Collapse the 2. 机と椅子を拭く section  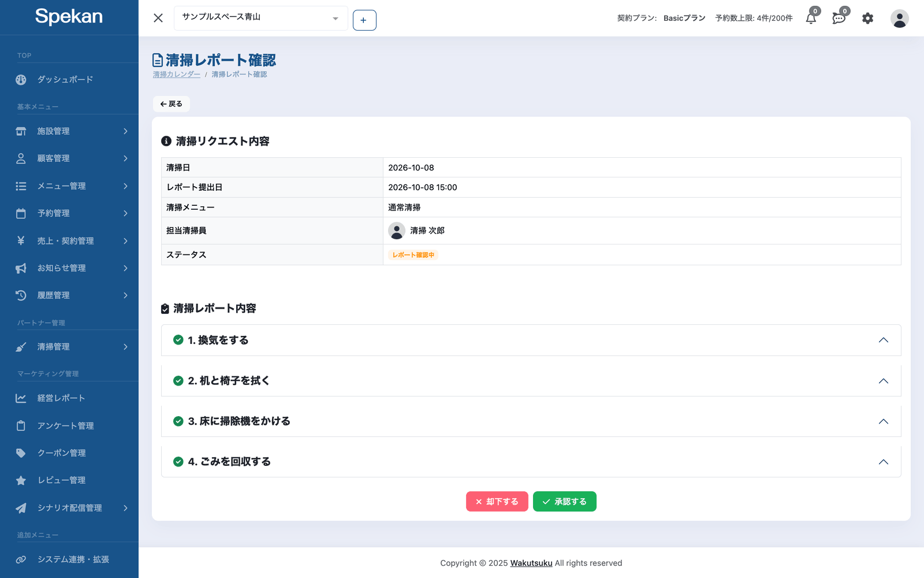pyautogui.click(x=531, y=380)
